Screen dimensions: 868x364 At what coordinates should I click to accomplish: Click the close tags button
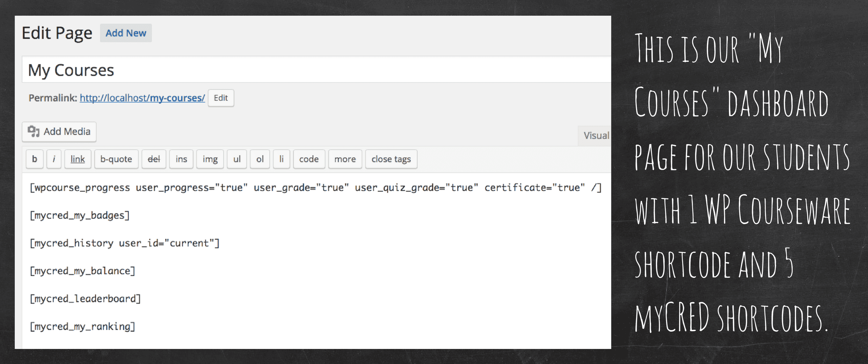[x=391, y=159]
